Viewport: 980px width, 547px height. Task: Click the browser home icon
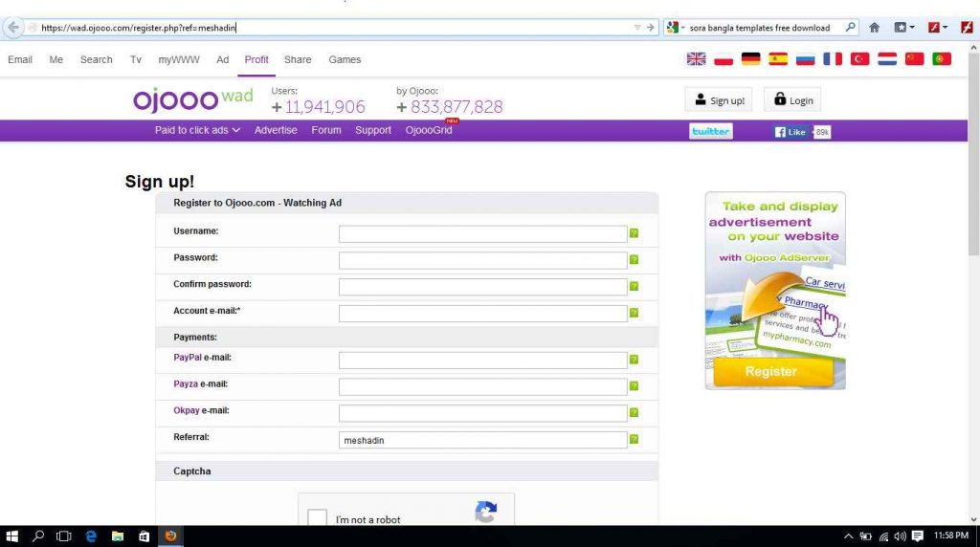pyautogui.click(x=874, y=28)
